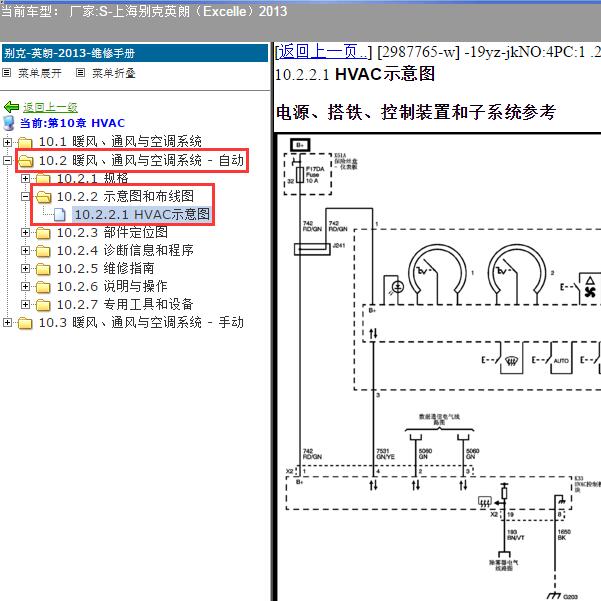Click the 菜单展开 text

pyautogui.click(x=40, y=73)
